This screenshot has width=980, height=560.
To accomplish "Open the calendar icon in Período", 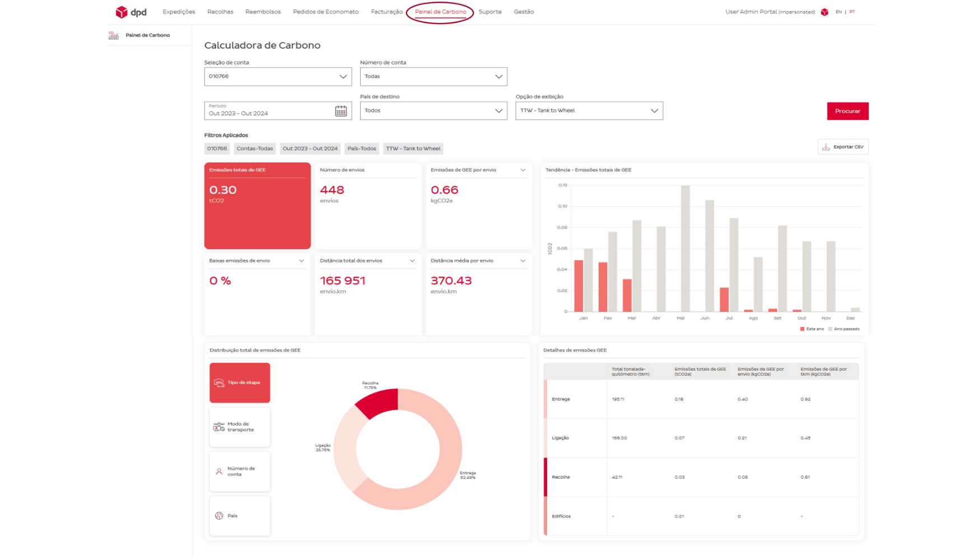I will [x=340, y=111].
